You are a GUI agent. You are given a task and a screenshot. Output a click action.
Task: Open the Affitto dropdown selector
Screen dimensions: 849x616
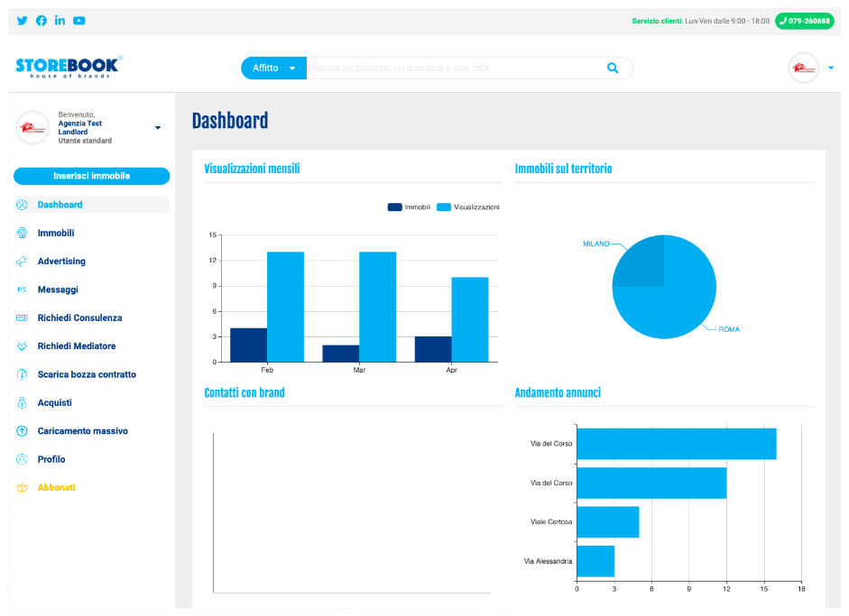click(273, 69)
